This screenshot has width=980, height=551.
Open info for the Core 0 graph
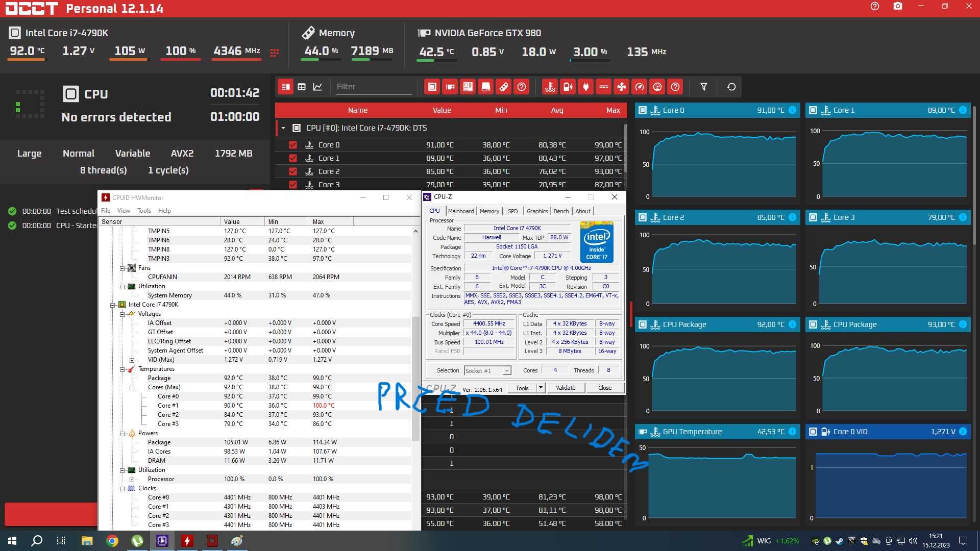(x=792, y=110)
